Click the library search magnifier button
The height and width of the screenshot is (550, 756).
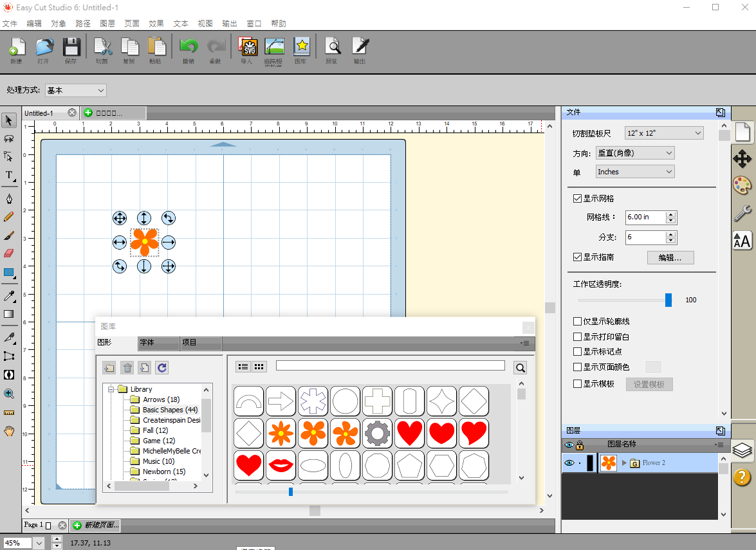click(x=521, y=368)
